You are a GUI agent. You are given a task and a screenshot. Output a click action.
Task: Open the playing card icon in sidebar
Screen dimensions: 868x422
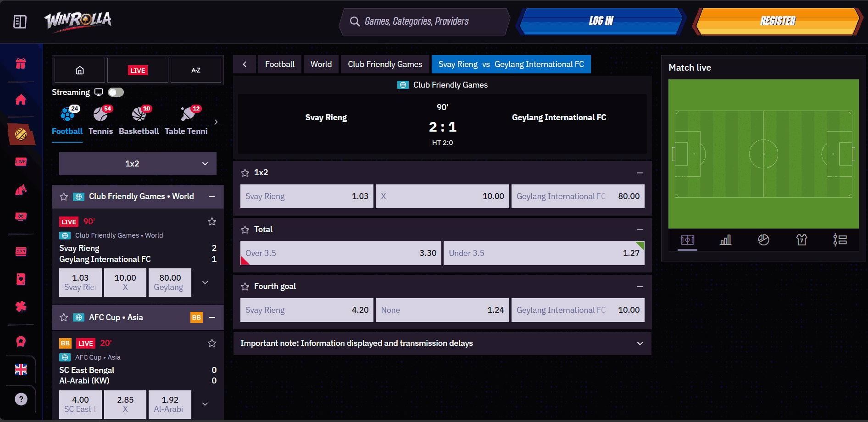click(x=21, y=279)
